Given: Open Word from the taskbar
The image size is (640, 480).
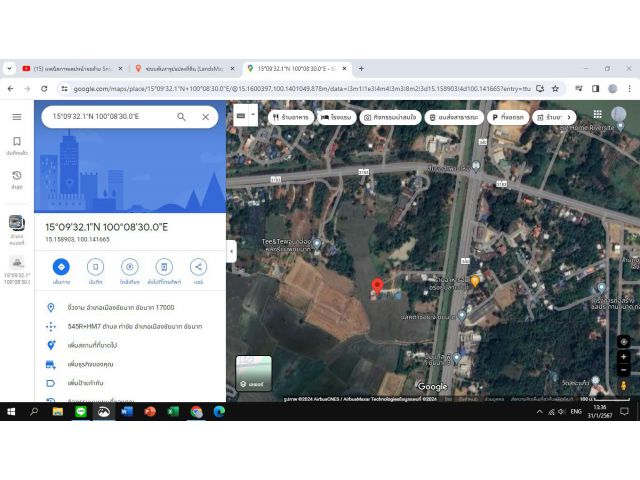Looking at the screenshot, I should pos(127,412).
